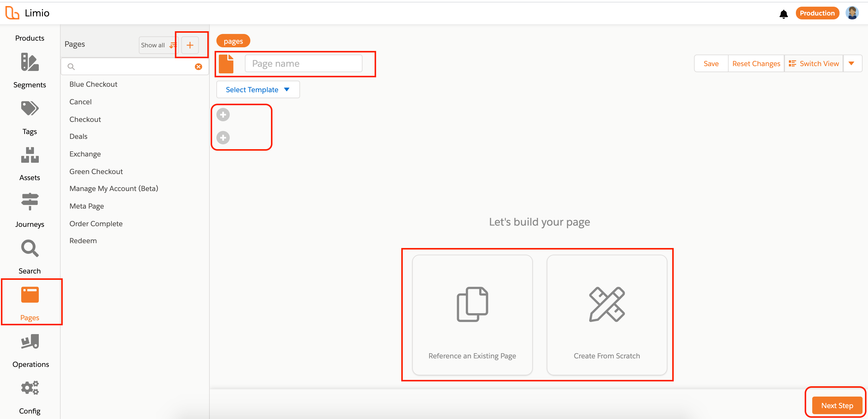The width and height of the screenshot is (868, 419).
Task: Open the user avatar menu
Action: 852,13
